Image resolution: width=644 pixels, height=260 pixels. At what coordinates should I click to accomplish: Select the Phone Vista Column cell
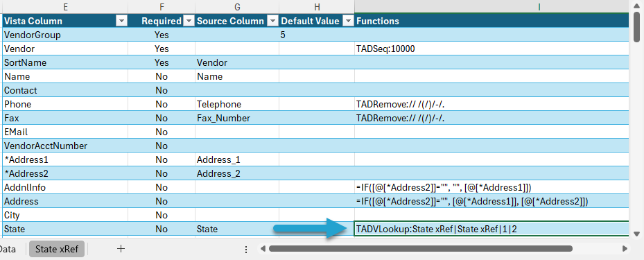(x=65, y=104)
